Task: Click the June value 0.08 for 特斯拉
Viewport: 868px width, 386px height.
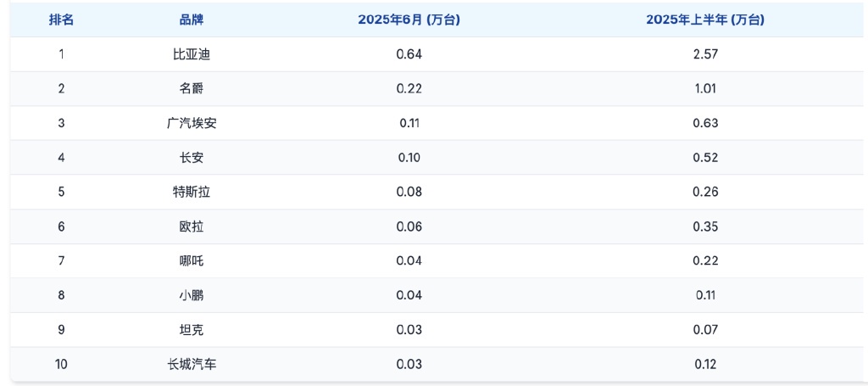Action: point(409,192)
